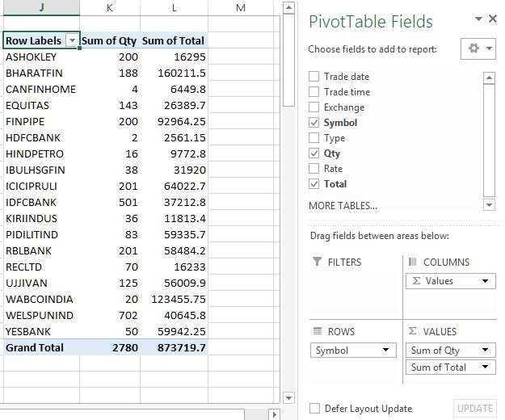Click the HINDPETRO row label
Viewport: 505px width, 420px height.
point(41,153)
